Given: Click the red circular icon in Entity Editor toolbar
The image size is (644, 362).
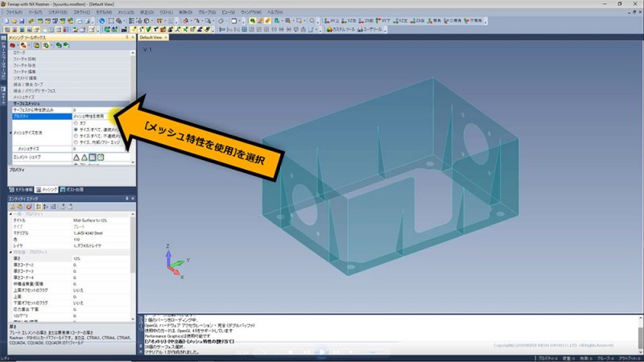Looking at the screenshot, I should [x=29, y=207].
